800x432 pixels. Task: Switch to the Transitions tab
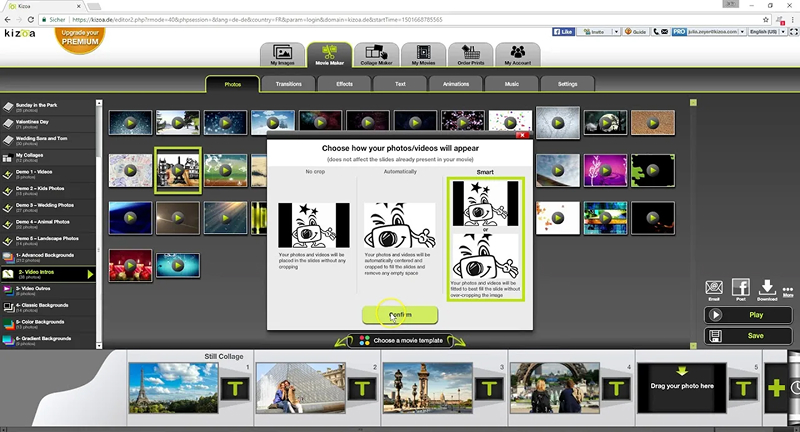288,84
